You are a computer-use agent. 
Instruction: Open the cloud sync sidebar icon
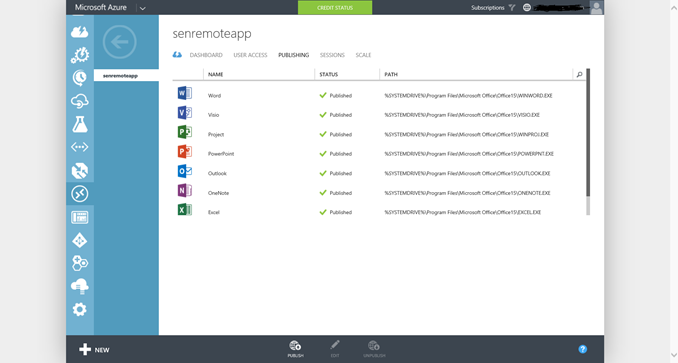pos(80,101)
